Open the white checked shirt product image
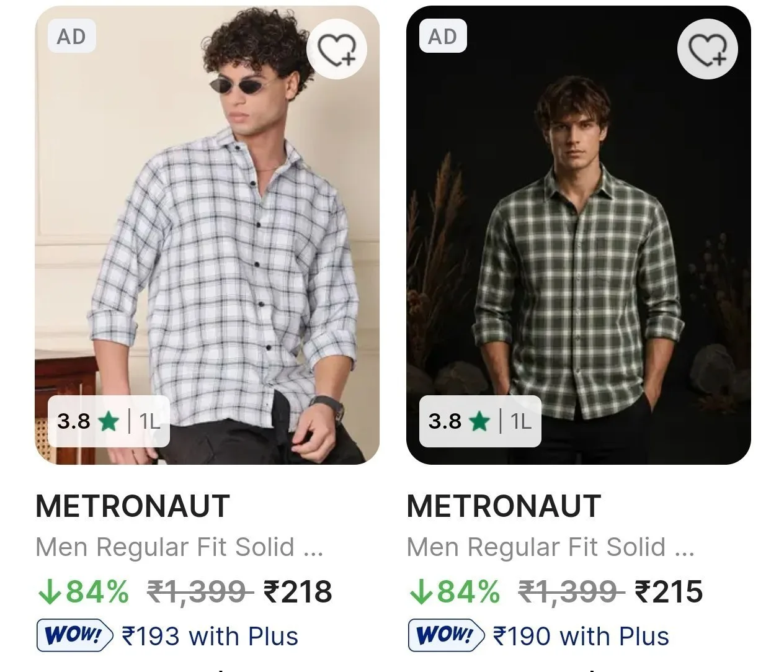Viewport: 784px width, 672px height. pos(207,235)
